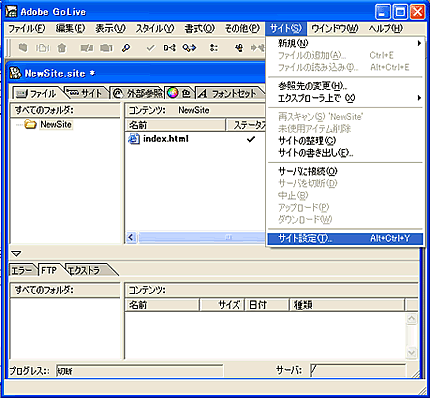Click the house-shaped toolbar icon
This screenshot has width=430, height=398.
[x=62, y=48]
